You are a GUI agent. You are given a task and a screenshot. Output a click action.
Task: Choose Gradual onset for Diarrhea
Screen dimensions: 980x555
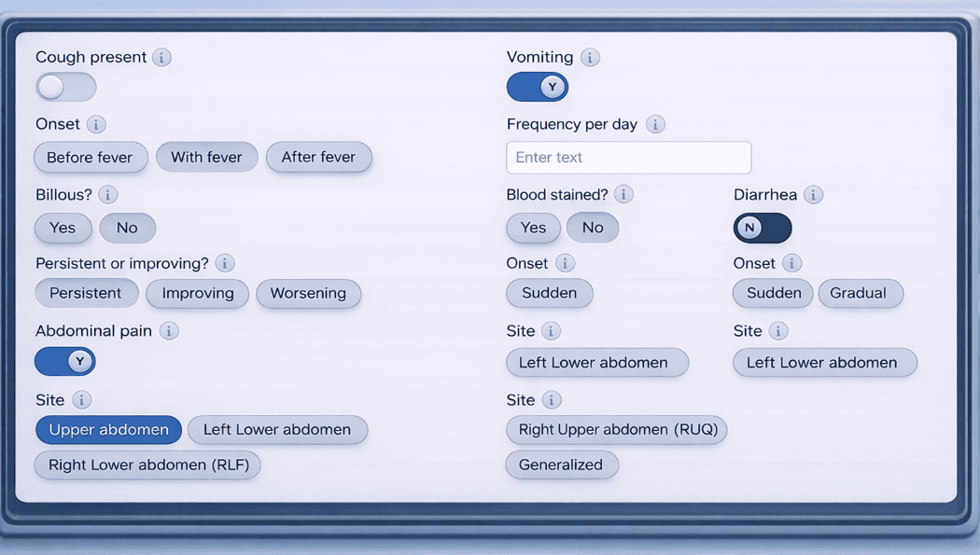point(859,294)
